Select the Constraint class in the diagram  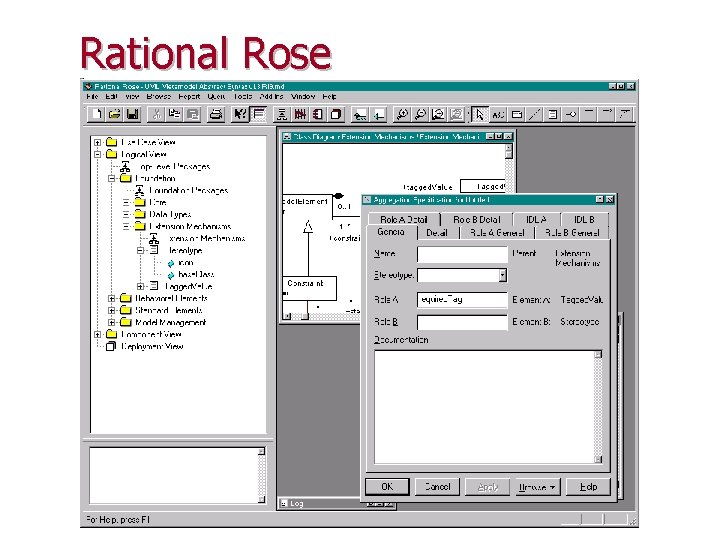pos(309,288)
